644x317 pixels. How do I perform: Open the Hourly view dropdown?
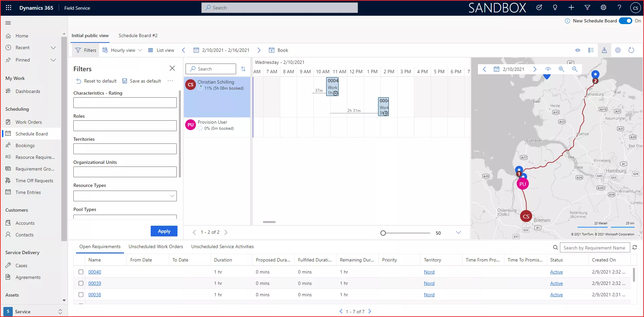pyautogui.click(x=123, y=50)
